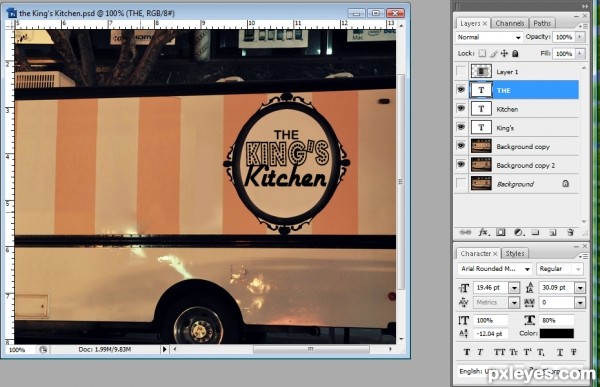Click the Link layers icon in Layers panel
Screen dimensions: 600x387
tap(465, 232)
